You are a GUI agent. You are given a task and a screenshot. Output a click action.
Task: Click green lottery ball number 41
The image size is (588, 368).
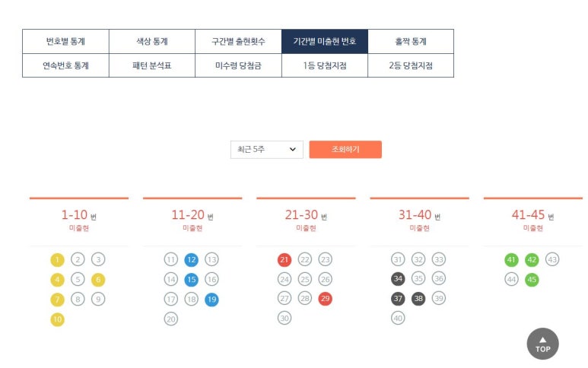pos(511,259)
